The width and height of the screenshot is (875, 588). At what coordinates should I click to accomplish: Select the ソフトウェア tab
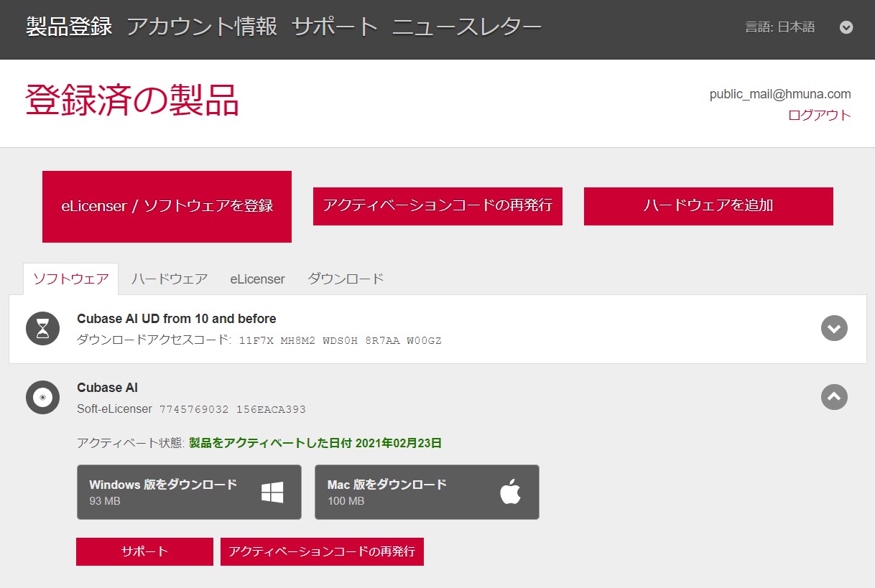click(x=71, y=279)
